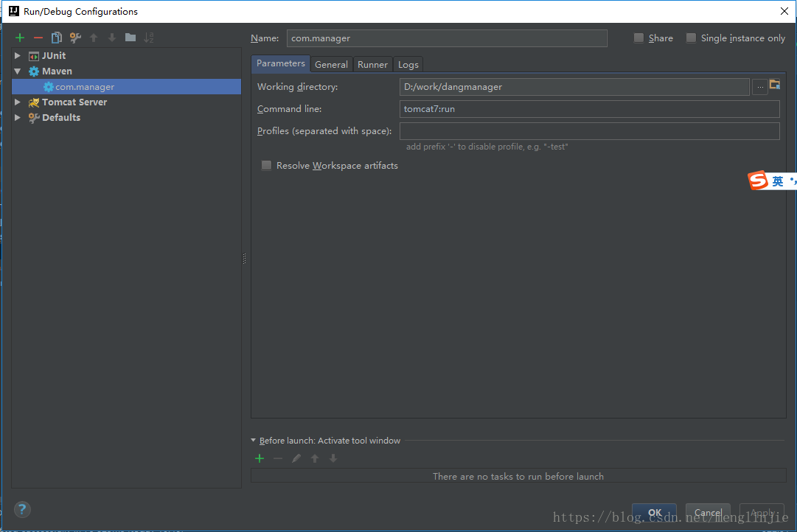The image size is (797, 532).
Task: Confirm with the OK button
Action: 655,513
